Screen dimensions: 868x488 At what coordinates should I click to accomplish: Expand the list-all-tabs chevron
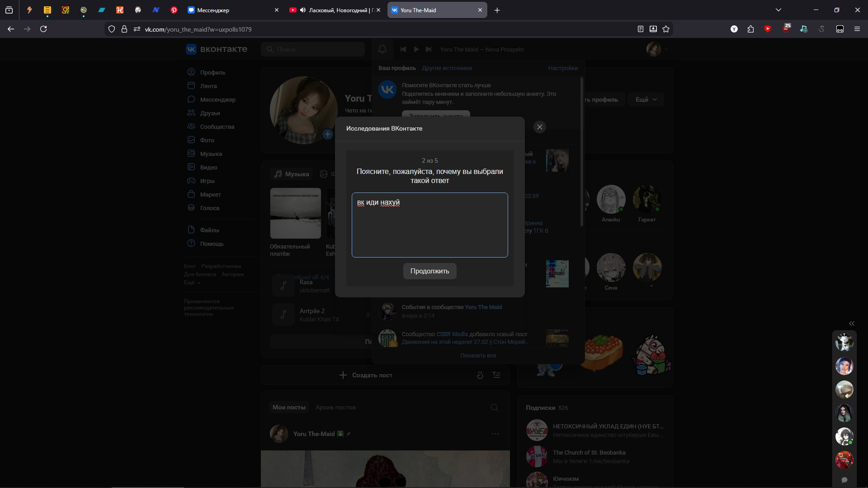[x=778, y=10]
